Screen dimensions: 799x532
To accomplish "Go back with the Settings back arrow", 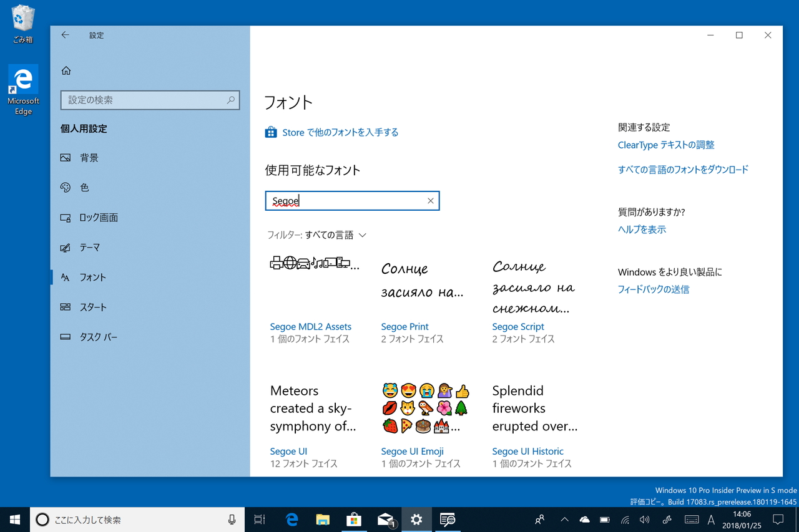I will point(65,36).
